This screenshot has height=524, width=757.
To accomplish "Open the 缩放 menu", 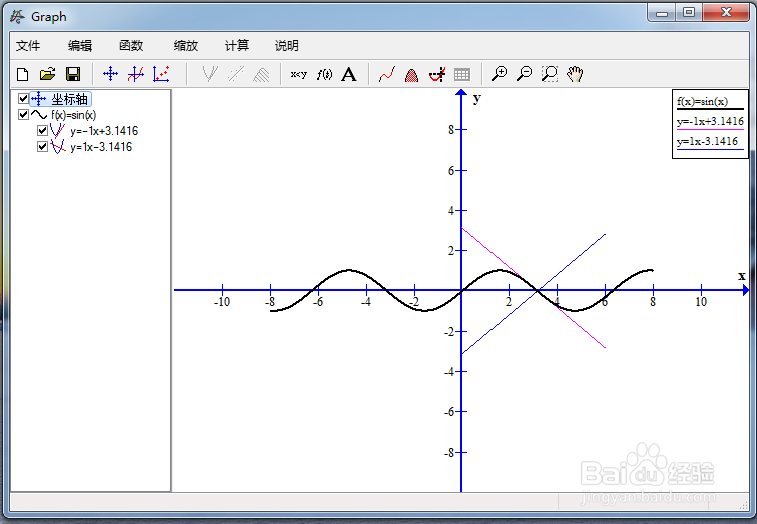I will (186, 46).
